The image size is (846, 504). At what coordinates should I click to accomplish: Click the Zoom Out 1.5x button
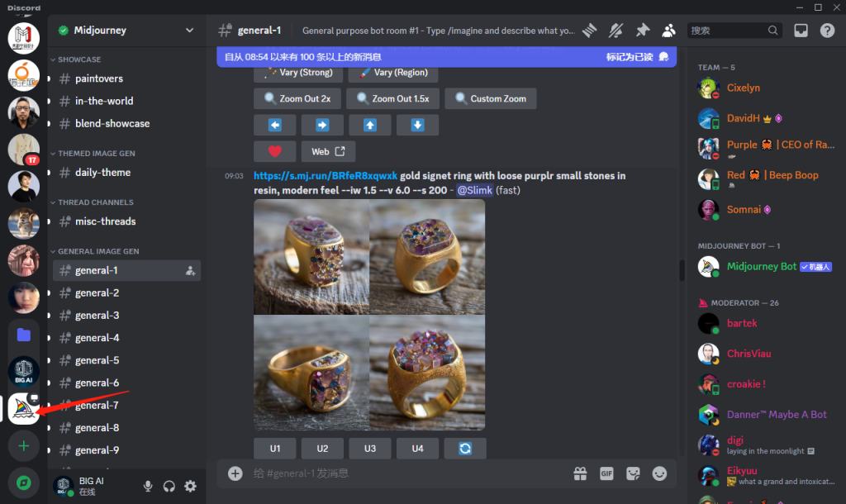(392, 99)
